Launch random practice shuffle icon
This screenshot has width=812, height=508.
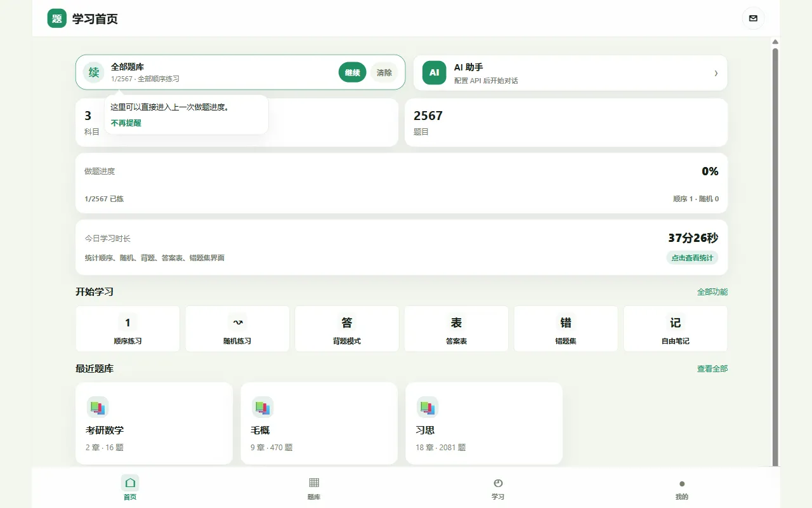point(237,323)
